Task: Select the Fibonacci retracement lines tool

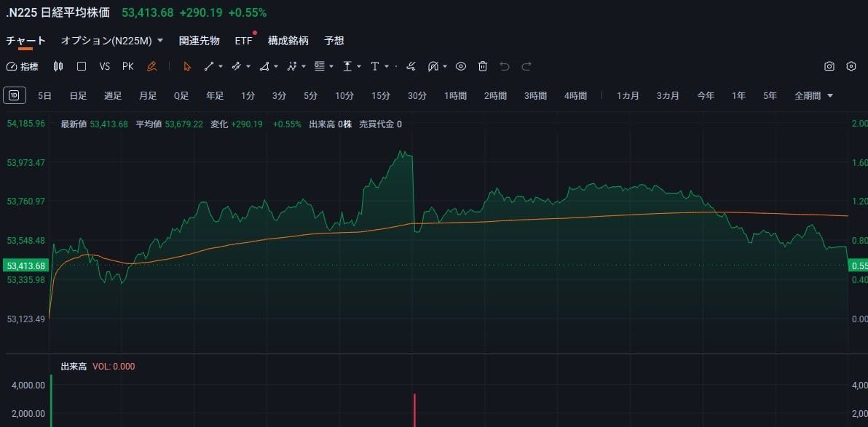Action: (320, 66)
